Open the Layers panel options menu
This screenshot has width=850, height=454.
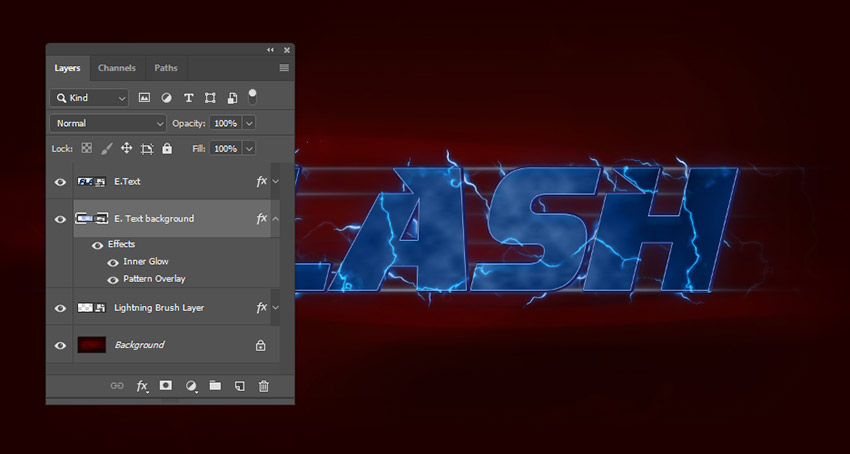click(284, 68)
